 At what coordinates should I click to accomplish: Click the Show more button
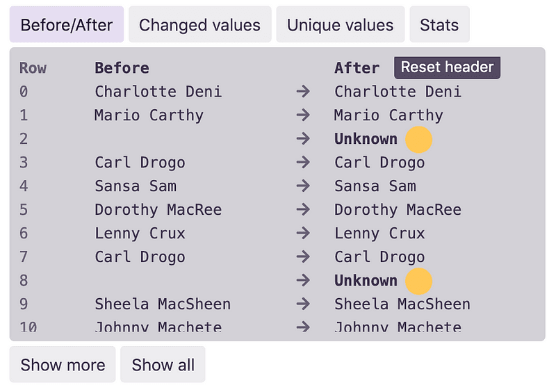(x=63, y=364)
